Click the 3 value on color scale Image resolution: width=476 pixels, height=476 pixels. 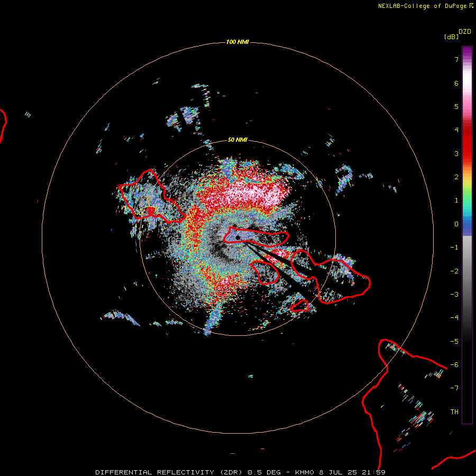[x=456, y=153]
